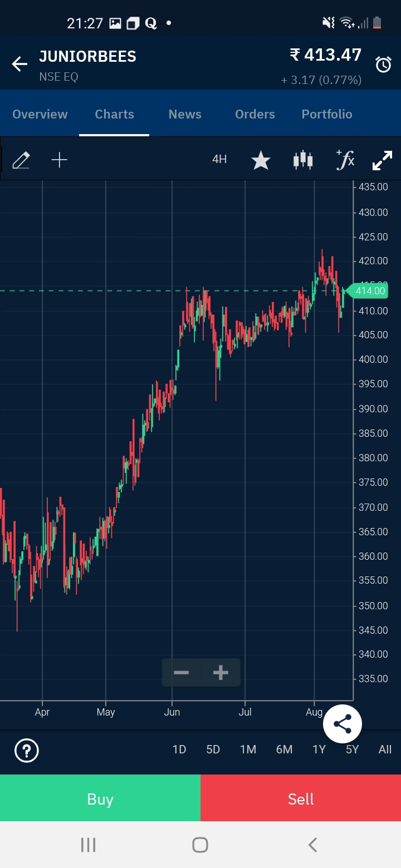Open the News tab
Screen dimensions: 401x868
[185, 114]
